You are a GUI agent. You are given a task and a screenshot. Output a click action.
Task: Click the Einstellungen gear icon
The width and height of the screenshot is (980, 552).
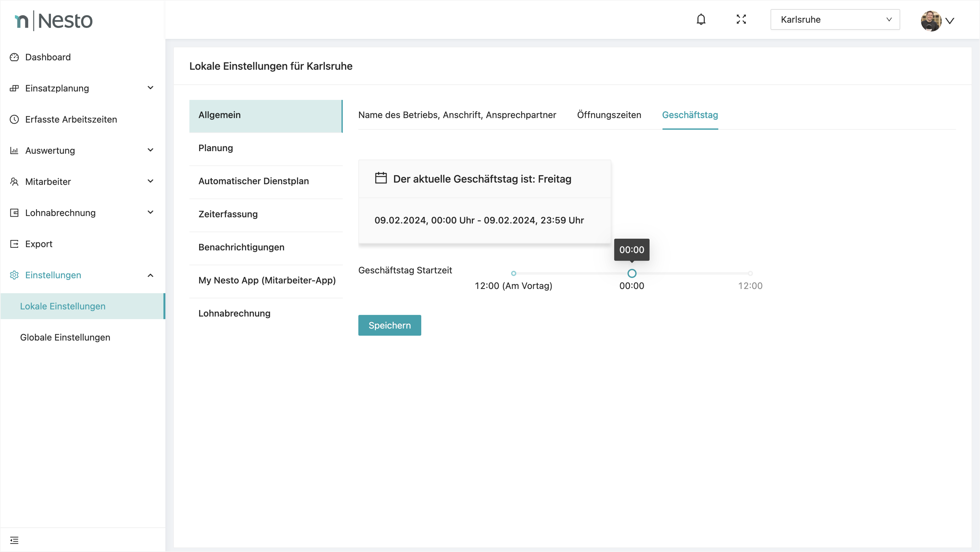pyautogui.click(x=14, y=275)
